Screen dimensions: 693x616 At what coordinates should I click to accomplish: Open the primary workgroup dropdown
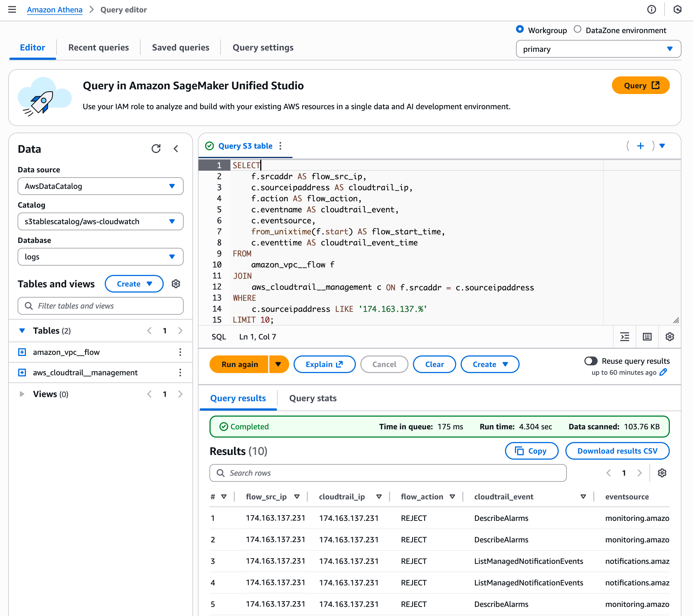598,49
